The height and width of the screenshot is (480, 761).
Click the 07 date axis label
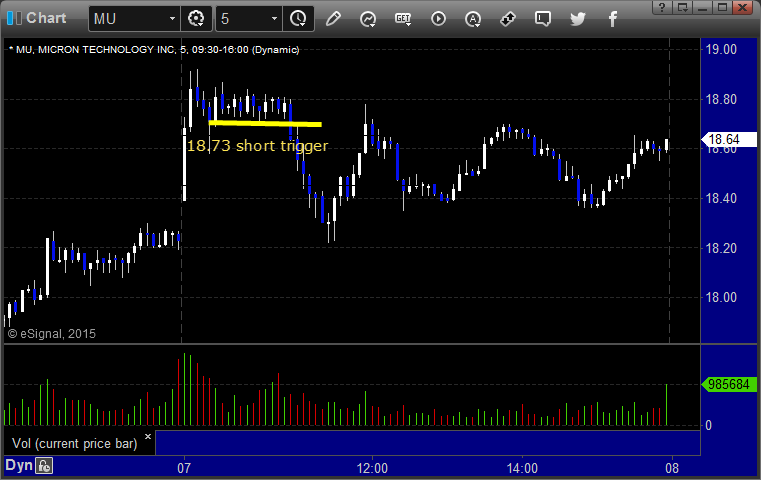pos(184,468)
